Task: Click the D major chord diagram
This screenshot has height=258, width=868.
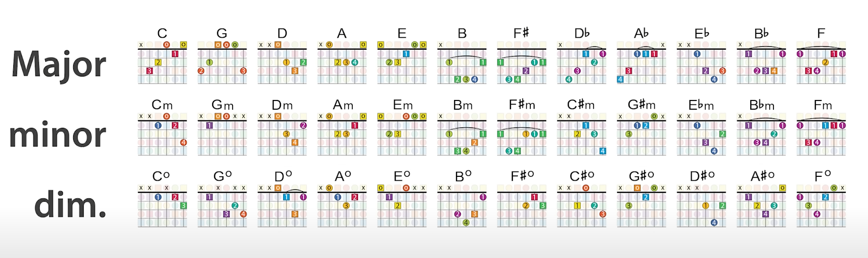Action: click(x=282, y=63)
